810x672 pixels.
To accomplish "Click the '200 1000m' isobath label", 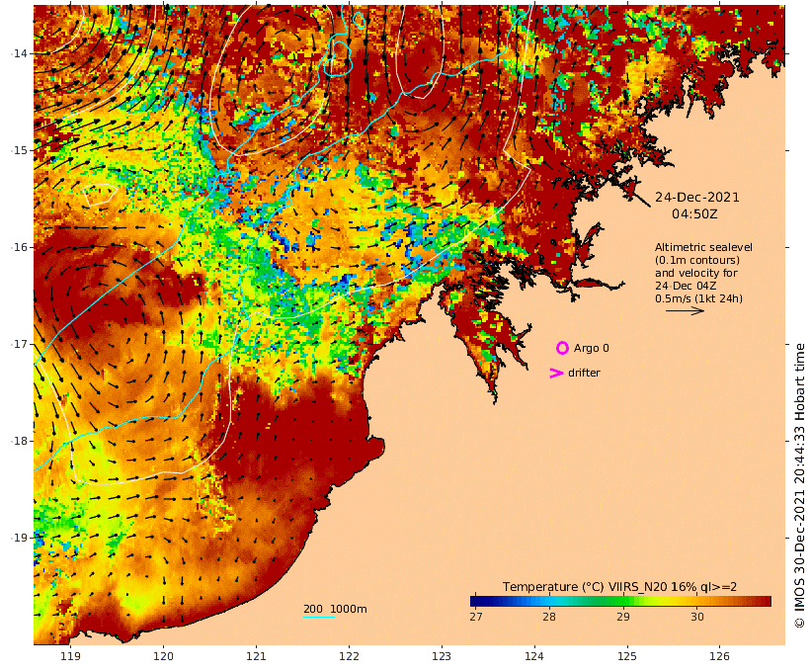I will click(x=335, y=609).
